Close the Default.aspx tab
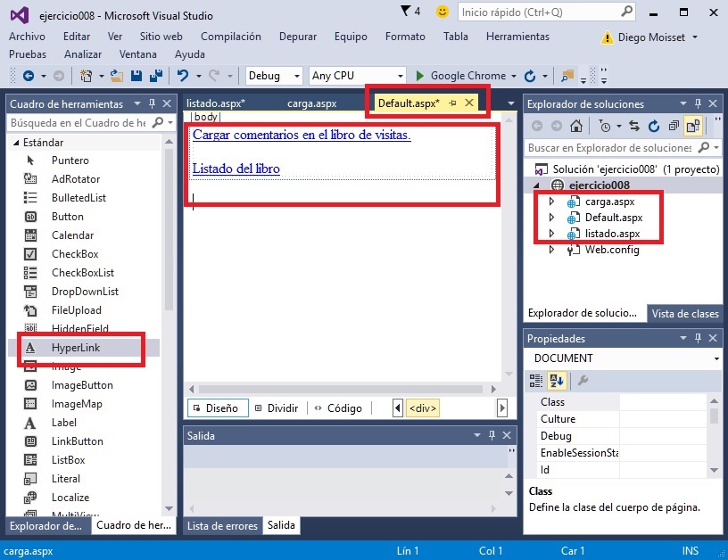Screen dimensions: 728x560 pyautogui.click(x=469, y=103)
